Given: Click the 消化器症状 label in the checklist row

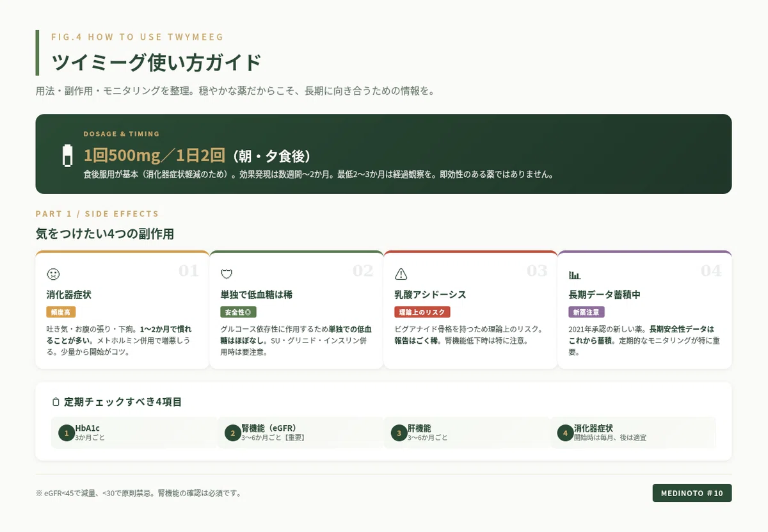Looking at the screenshot, I should tap(593, 428).
